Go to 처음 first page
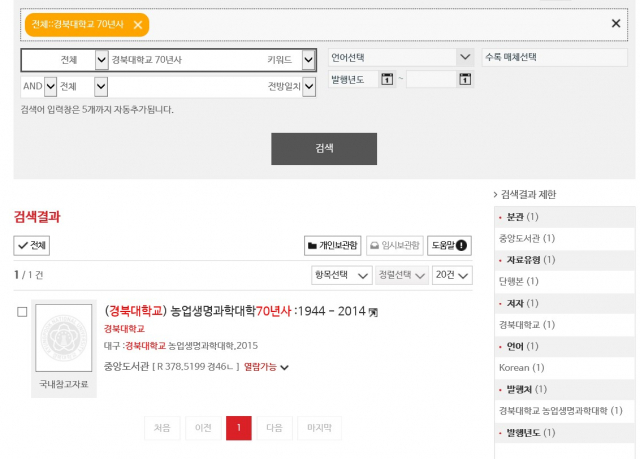 [162, 428]
